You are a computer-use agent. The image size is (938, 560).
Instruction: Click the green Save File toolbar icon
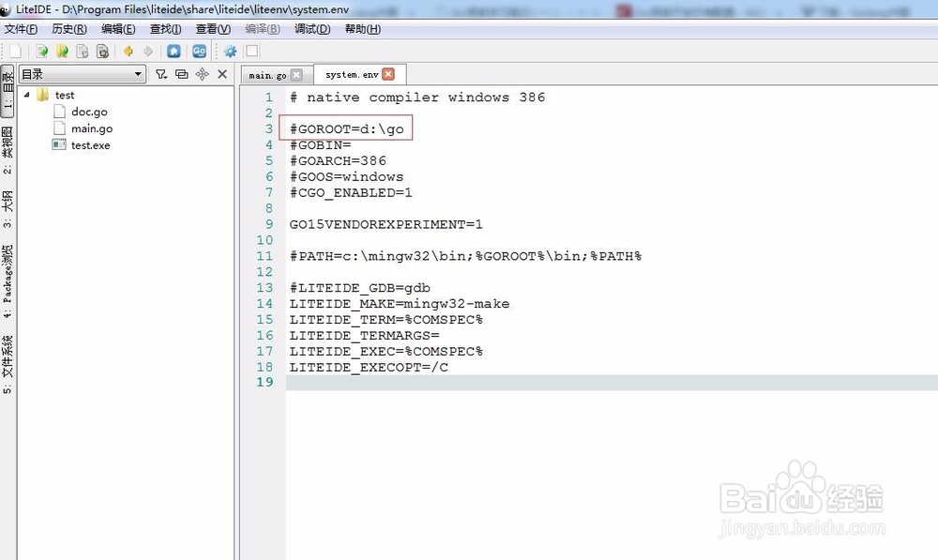click(x=40, y=51)
